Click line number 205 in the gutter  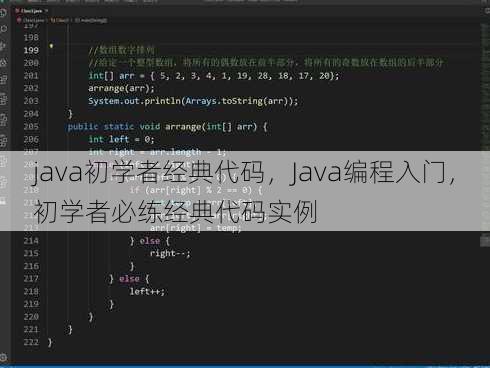pyautogui.click(x=31, y=127)
